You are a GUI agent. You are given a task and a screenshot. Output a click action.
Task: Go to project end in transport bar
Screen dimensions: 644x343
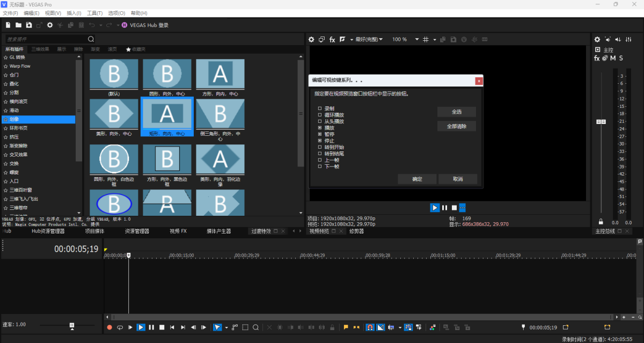point(183,327)
